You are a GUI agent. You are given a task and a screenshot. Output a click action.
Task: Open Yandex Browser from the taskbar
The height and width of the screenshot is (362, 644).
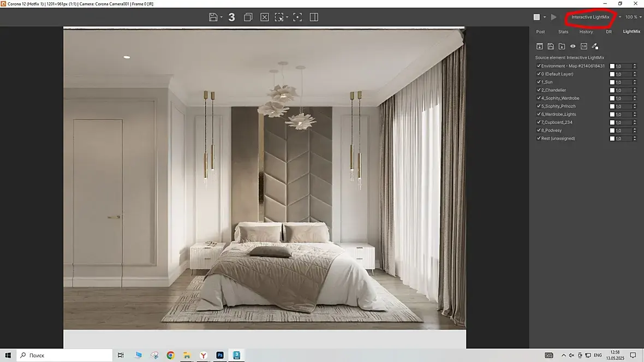(x=204, y=355)
